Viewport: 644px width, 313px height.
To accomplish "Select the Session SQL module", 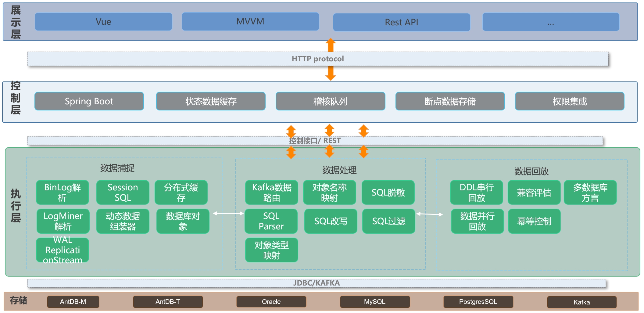I will [x=123, y=192].
